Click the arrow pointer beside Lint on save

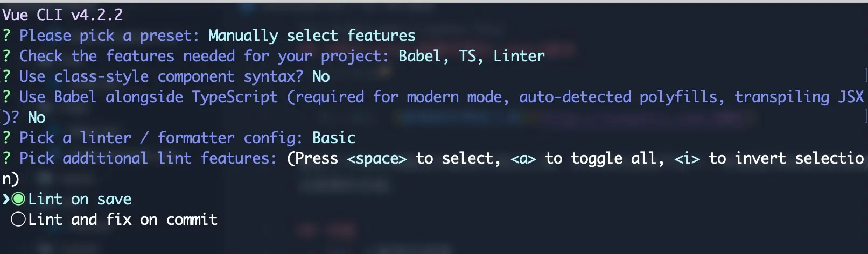[6, 199]
